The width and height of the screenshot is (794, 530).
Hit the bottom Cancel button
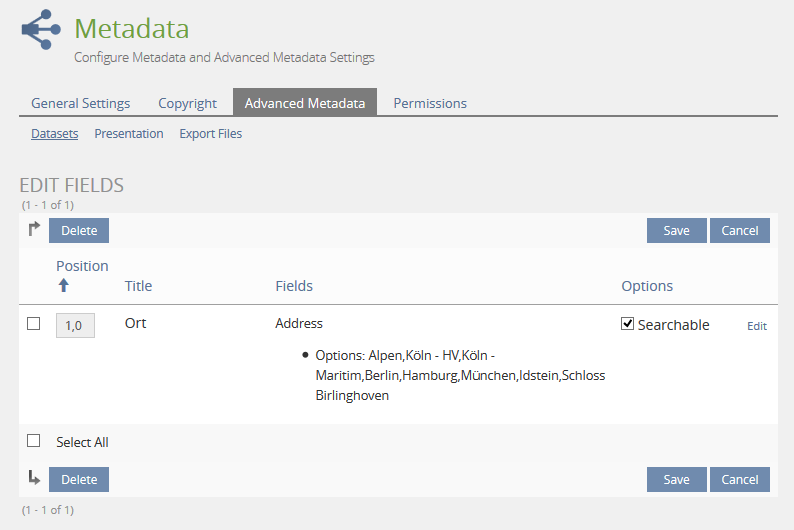[740, 479]
